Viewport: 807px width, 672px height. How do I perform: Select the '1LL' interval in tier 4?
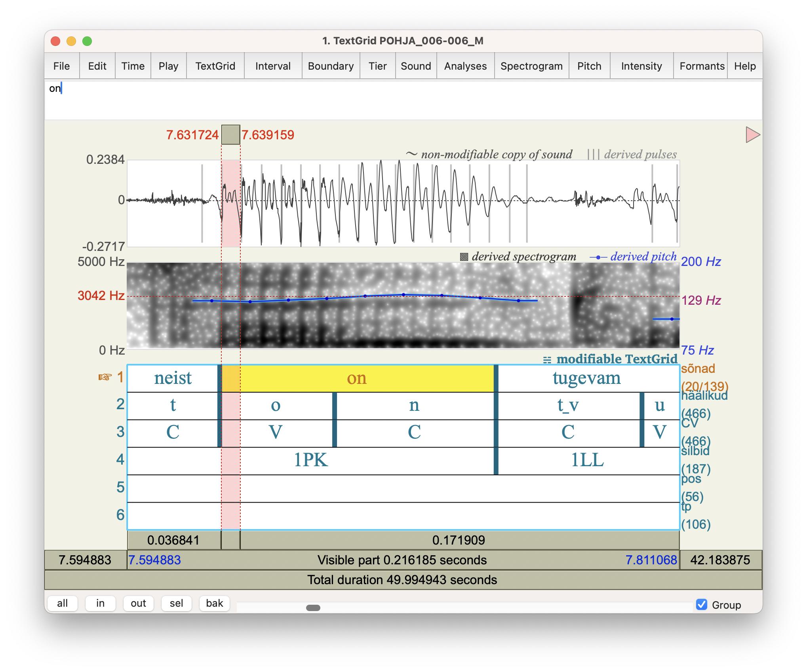tap(588, 460)
